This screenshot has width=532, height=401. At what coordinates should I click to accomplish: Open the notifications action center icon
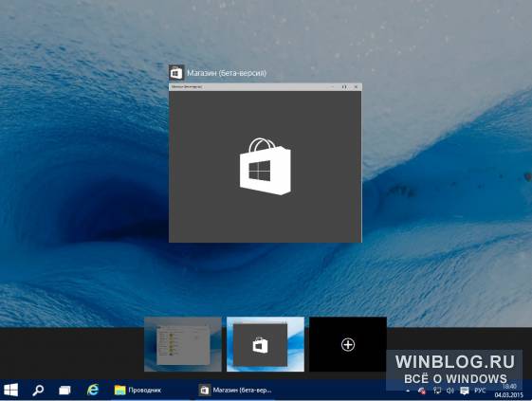coord(464,391)
